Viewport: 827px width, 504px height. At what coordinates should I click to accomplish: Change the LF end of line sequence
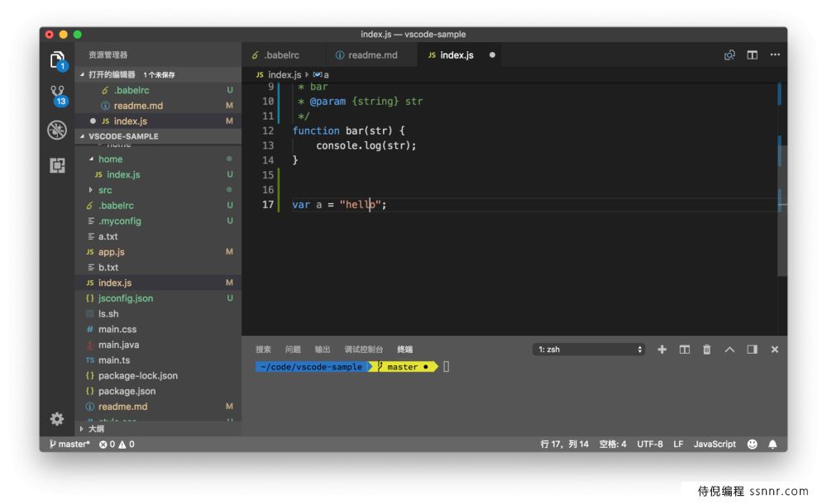coord(678,444)
